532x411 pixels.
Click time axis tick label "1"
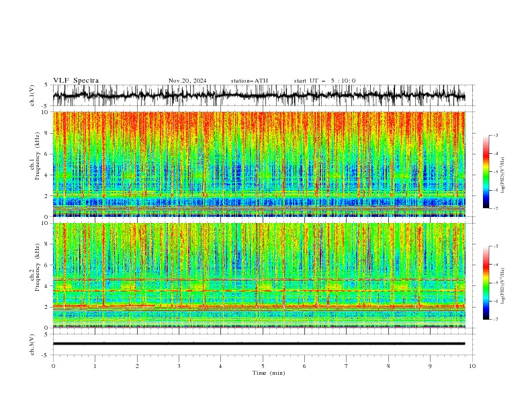pos(95,366)
